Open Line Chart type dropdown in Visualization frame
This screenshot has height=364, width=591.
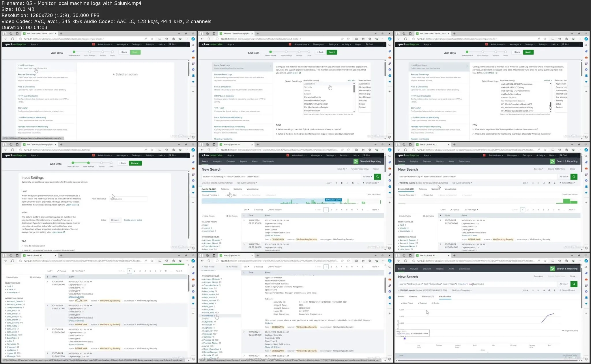pos(407,303)
